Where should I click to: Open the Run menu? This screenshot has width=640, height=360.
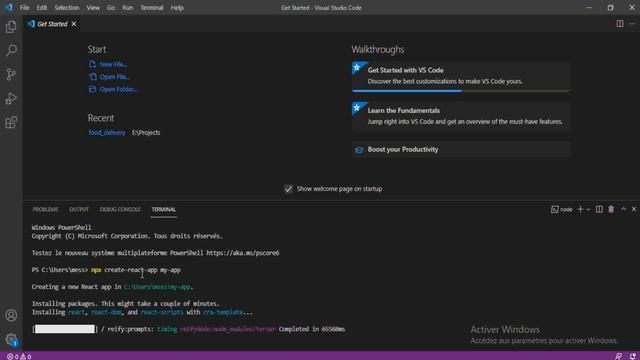(x=128, y=8)
